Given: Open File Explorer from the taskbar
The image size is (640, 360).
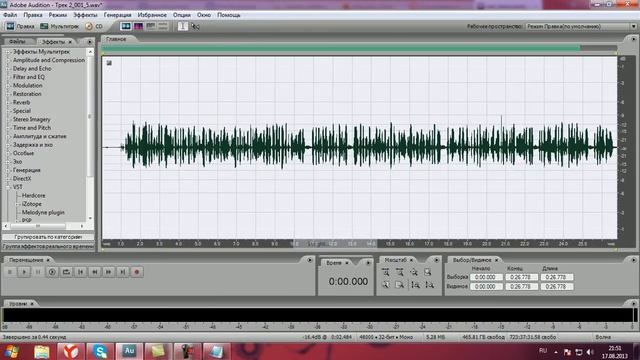Looking at the screenshot, I should (x=41, y=351).
